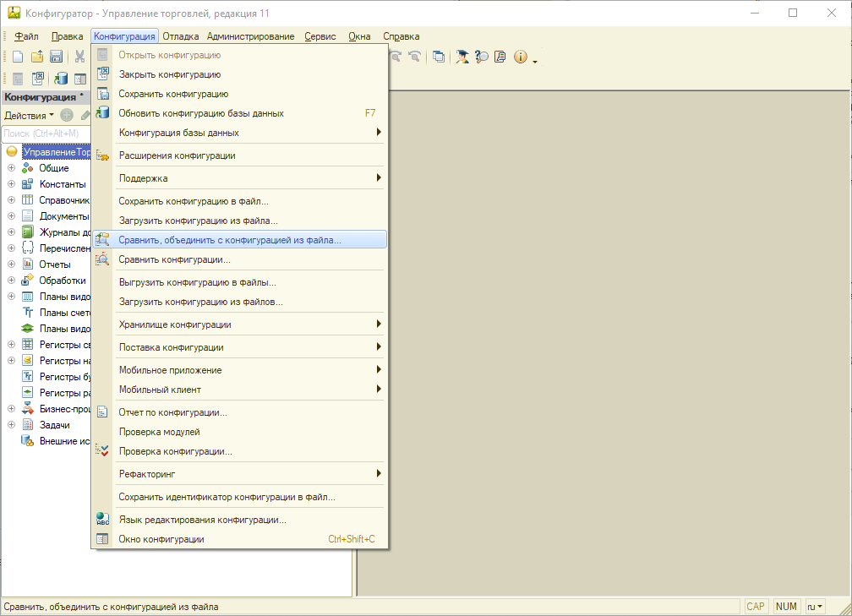
Task: Open the Отладка menu
Action: [x=180, y=36]
